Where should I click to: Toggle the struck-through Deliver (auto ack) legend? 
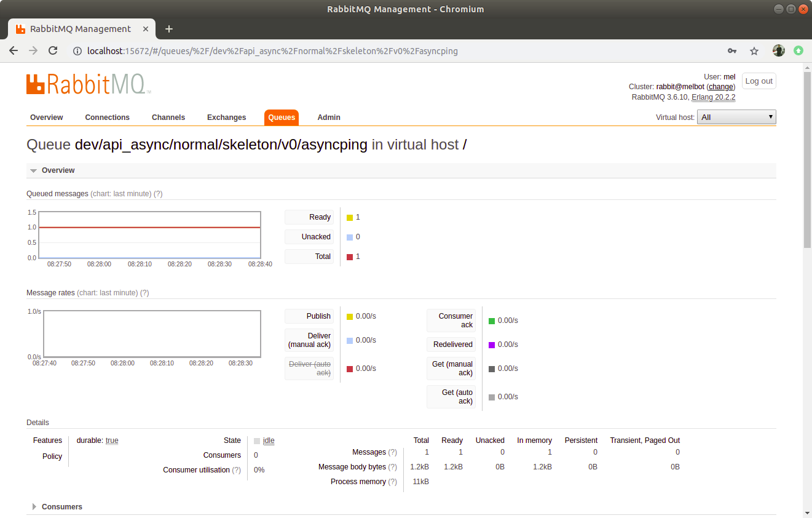pos(309,369)
